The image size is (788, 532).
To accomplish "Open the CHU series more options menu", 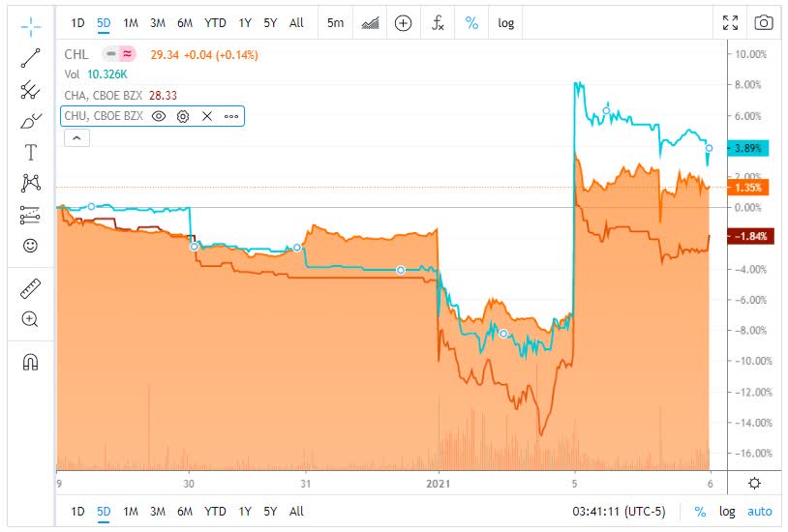I will point(231,116).
